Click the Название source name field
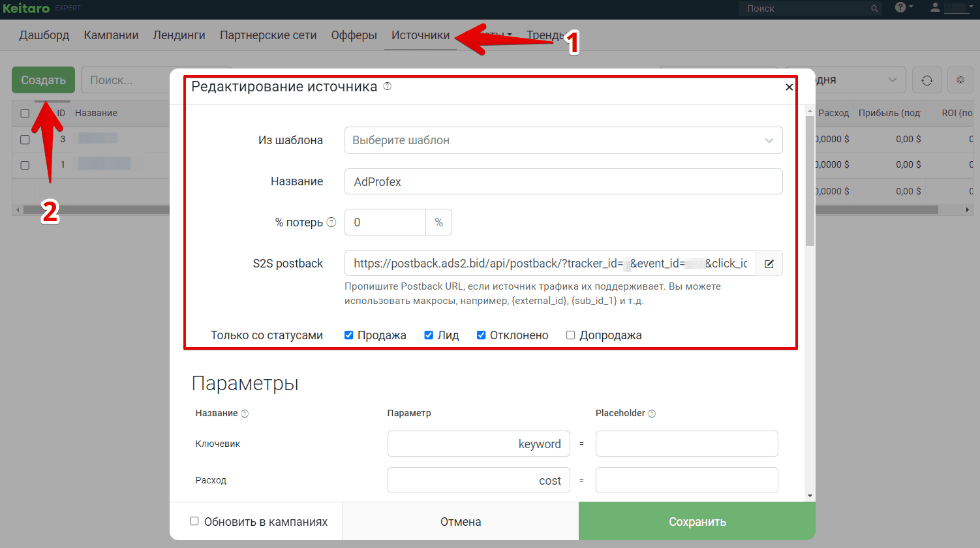This screenshot has width=980, height=548. point(563,181)
